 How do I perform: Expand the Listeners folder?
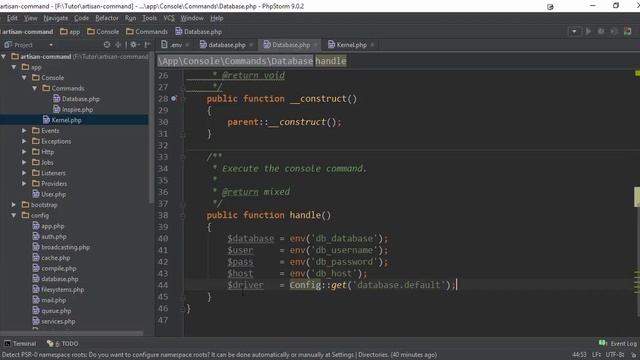(24, 173)
